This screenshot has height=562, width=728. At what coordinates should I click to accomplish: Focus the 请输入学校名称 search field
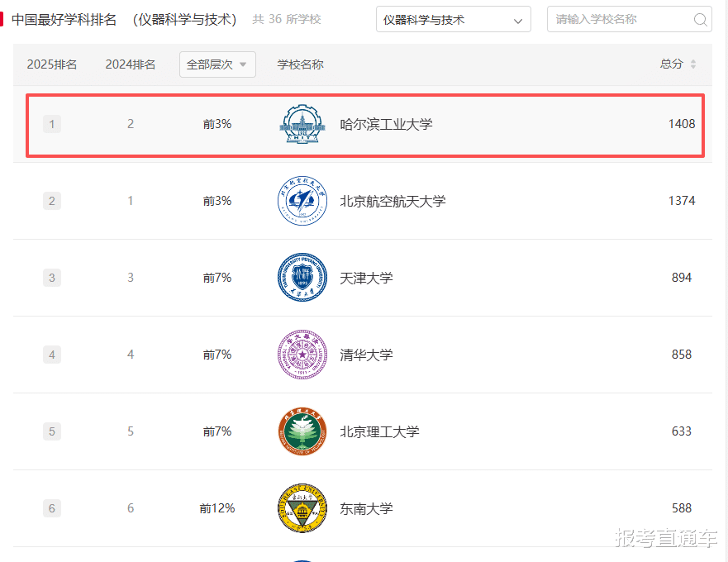click(620, 20)
